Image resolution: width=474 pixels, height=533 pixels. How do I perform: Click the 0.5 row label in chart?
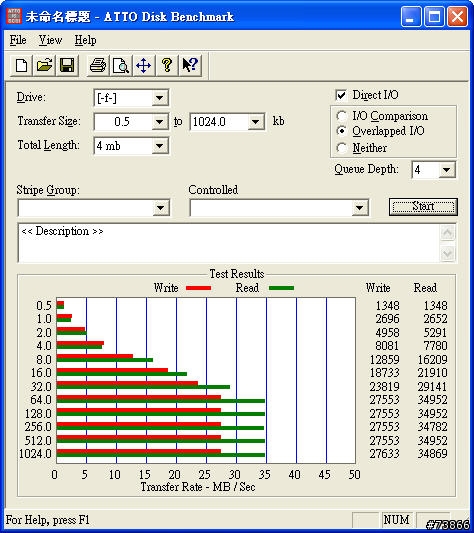pos(44,306)
